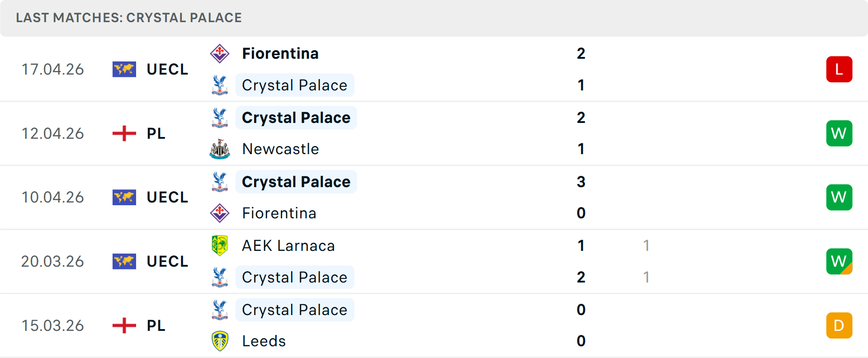Viewport: 868px width, 358px height.
Task: Click the red L result badge
Action: [x=839, y=69]
